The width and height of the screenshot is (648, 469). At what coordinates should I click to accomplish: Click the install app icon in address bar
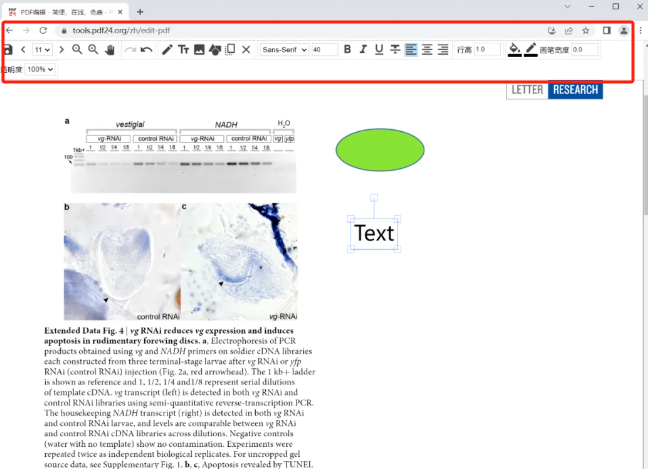(552, 31)
